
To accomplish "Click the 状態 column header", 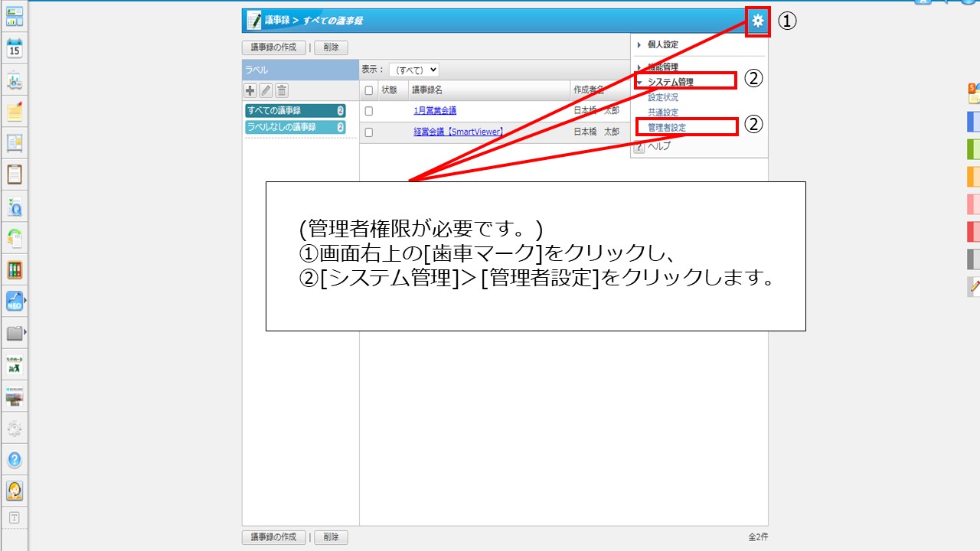I will click(389, 90).
